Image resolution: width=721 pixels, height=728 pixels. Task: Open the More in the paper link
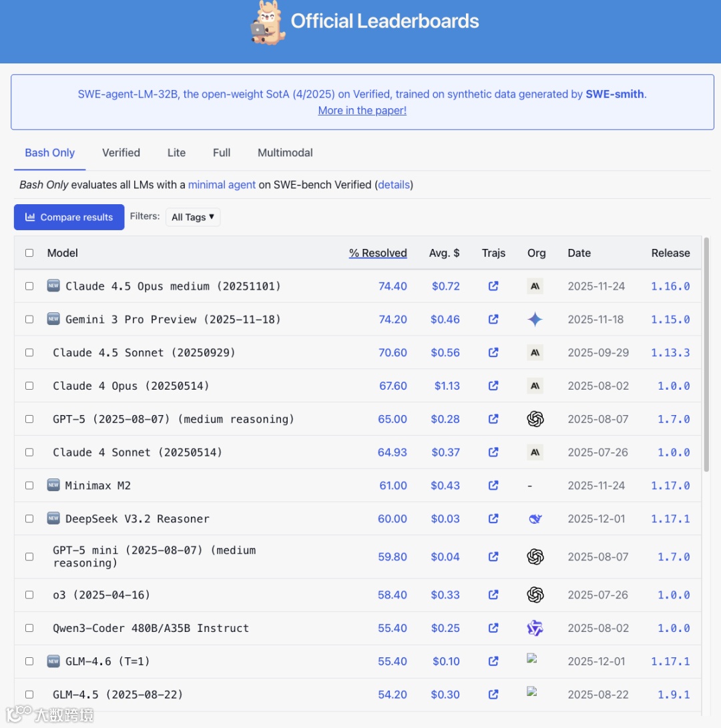[x=363, y=111]
